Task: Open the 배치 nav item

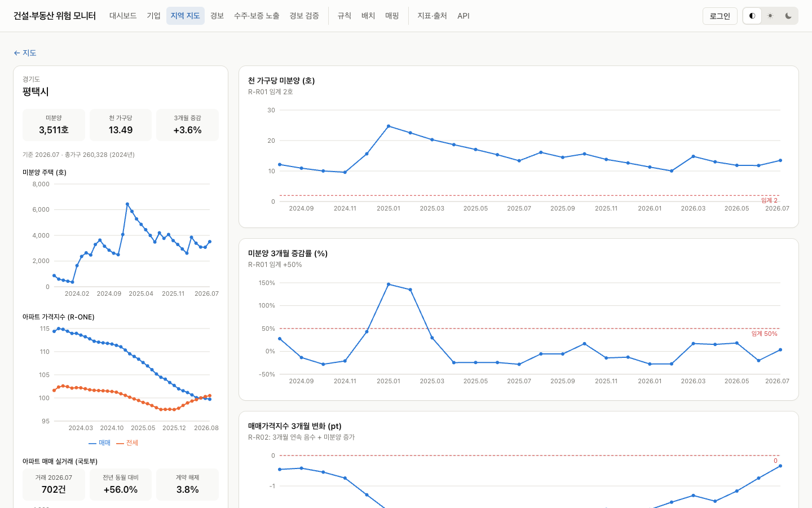Action: click(368, 16)
